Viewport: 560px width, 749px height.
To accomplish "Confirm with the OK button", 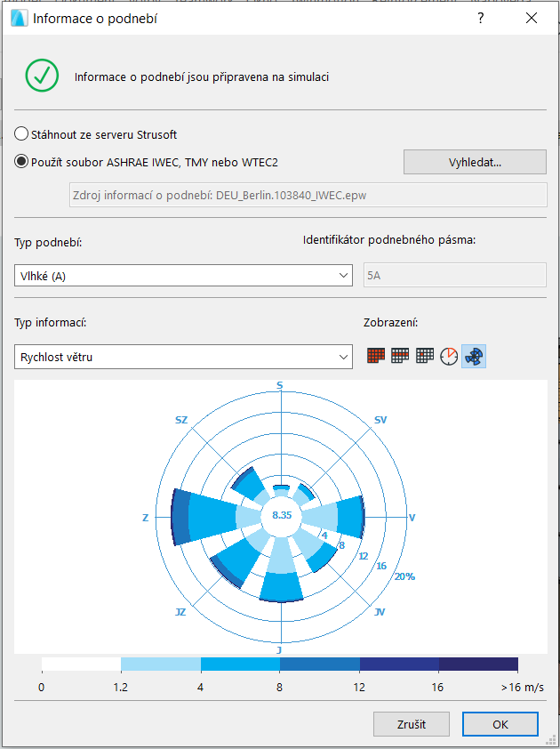I will tap(500, 724).
